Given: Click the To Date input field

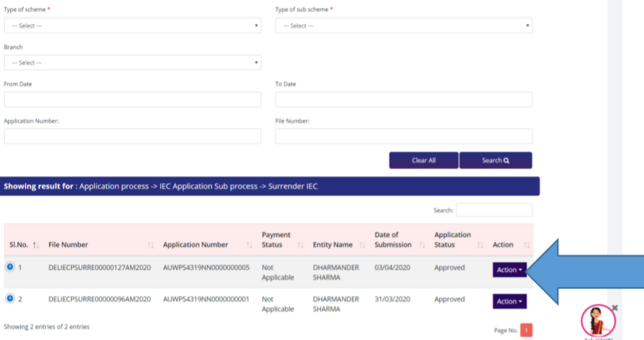Looking at the screenshot, I should 403,100.
